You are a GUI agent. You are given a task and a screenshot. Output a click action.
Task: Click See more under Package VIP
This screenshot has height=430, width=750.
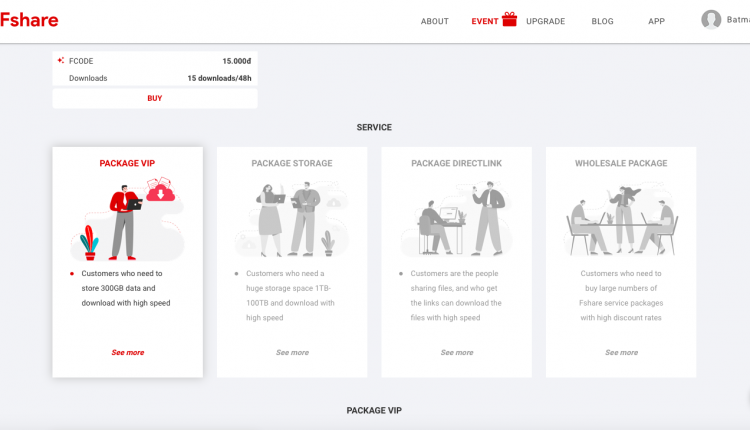(x=128, y=353)
